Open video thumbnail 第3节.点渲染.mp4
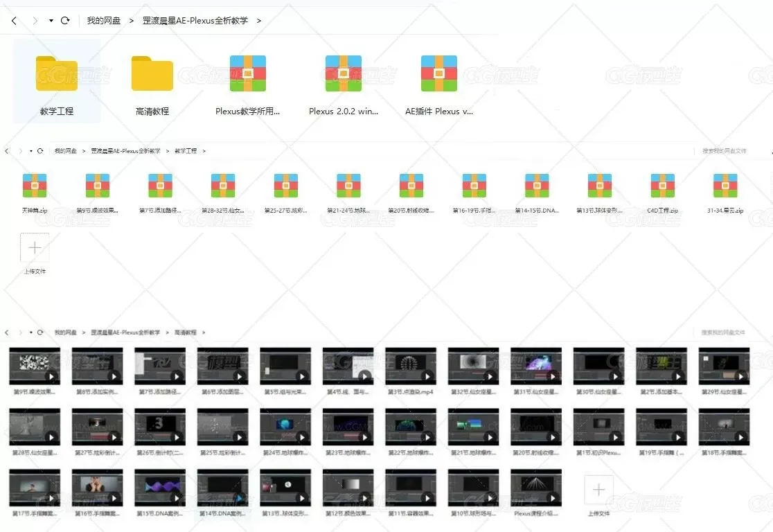 (411, 366)
